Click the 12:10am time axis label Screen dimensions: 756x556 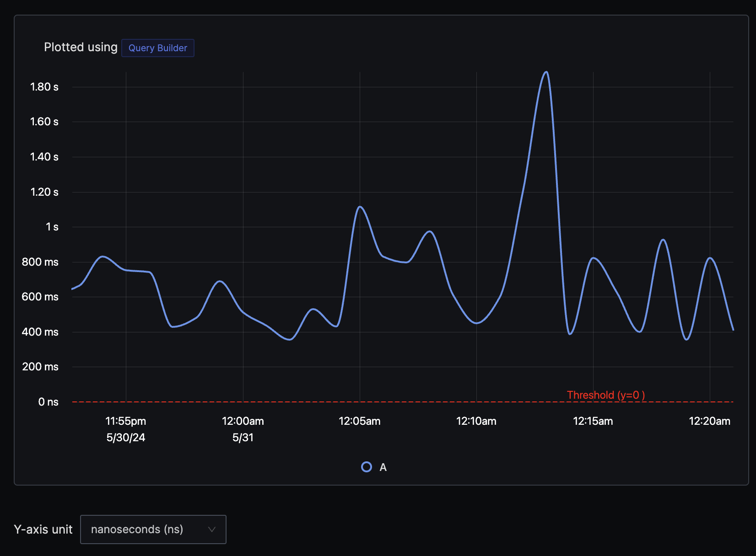click(x=476, y=421)
